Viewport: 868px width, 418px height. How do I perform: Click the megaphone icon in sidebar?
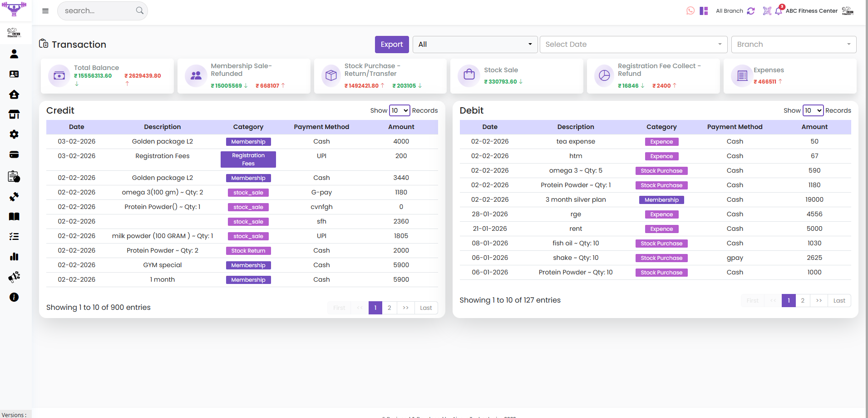[14, 277]
